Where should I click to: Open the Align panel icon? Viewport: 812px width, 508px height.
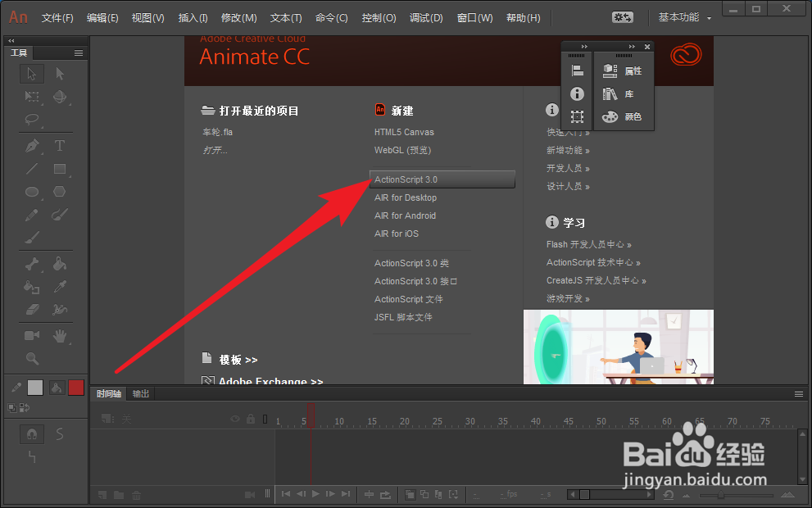[577, 70]
